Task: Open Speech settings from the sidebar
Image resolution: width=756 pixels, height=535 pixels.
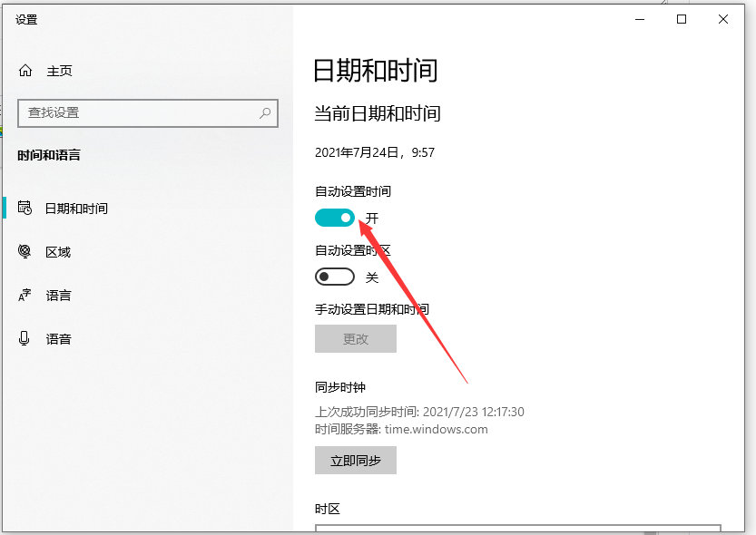Action: (58, 338)
